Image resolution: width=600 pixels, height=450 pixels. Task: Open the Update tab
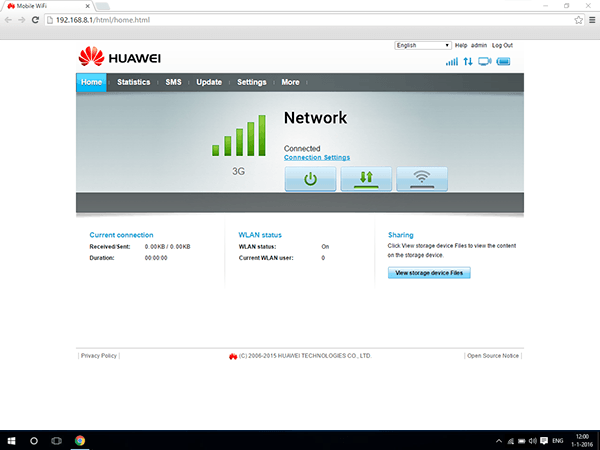(x=209, y=82)
